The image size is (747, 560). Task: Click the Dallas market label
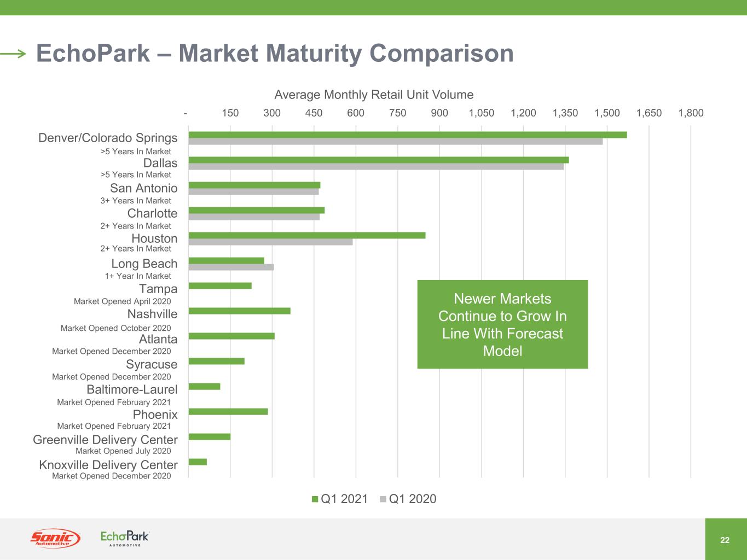(160, 163)
